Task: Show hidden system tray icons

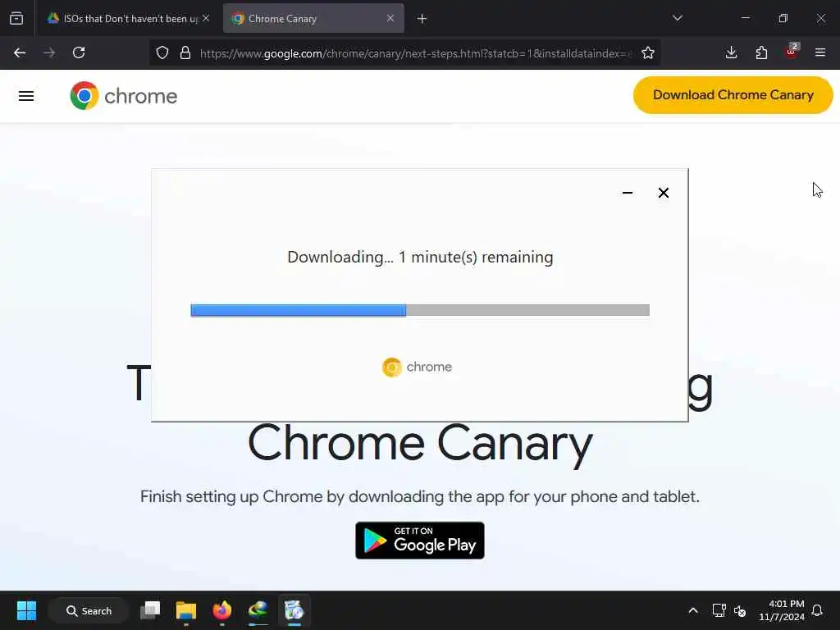Action: click(693, 610)
